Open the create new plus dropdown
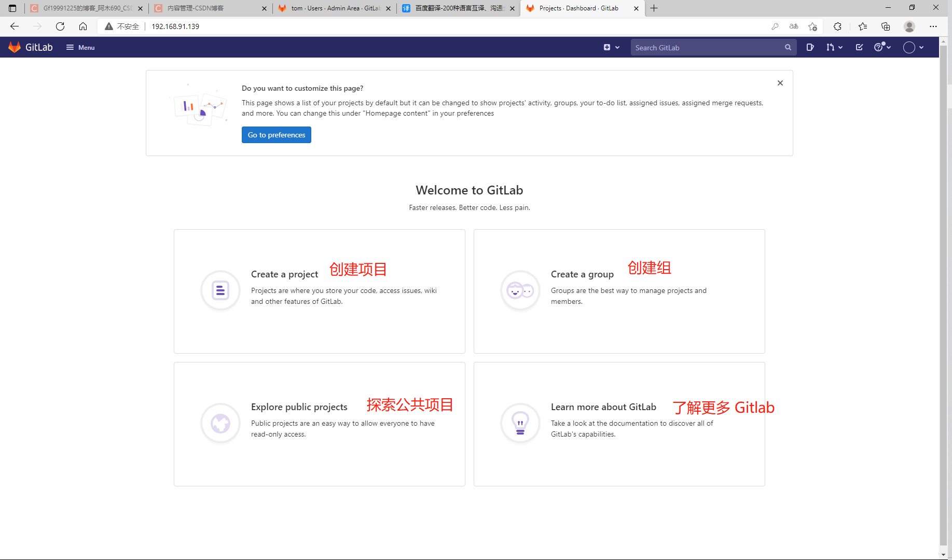Image resolution: width=952 pixels, height=560 pixels. (612, 47)
